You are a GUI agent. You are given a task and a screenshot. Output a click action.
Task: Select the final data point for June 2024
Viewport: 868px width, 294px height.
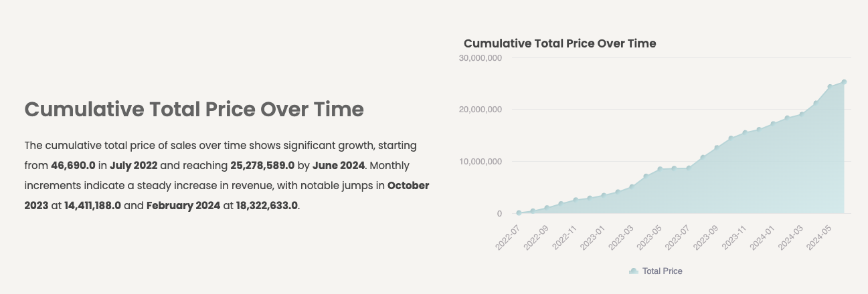pyautogui.click(x=844, y=82)
